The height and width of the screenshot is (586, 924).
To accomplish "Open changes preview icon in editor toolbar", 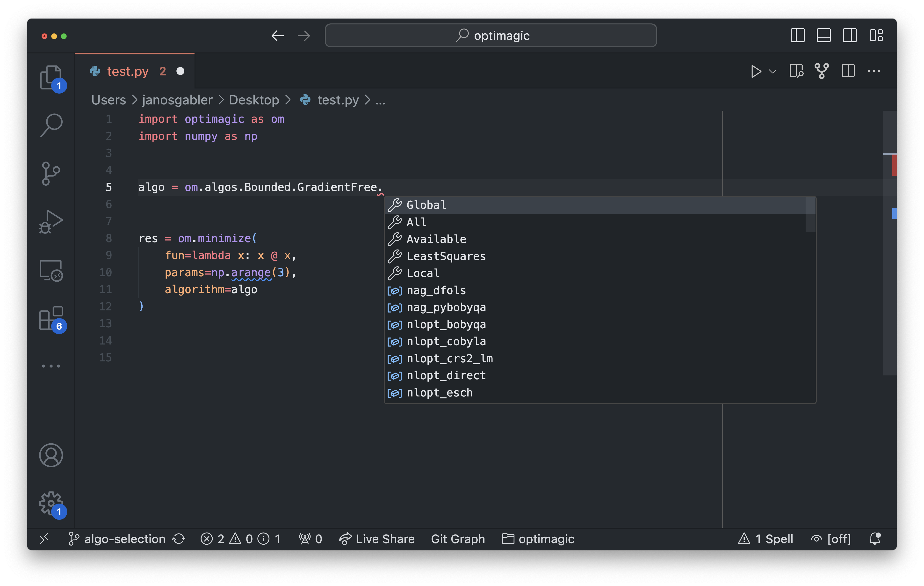I will 797,71.
